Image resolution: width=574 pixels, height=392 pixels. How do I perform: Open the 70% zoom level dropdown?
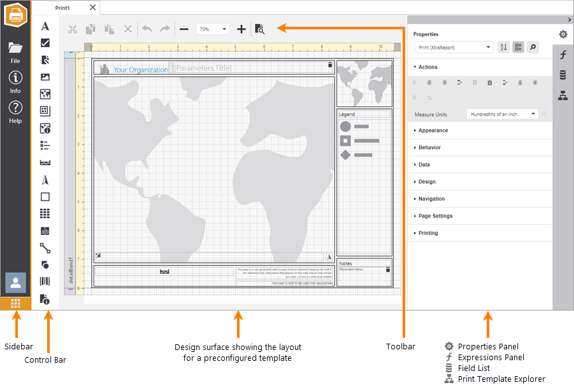click(213, 29)
